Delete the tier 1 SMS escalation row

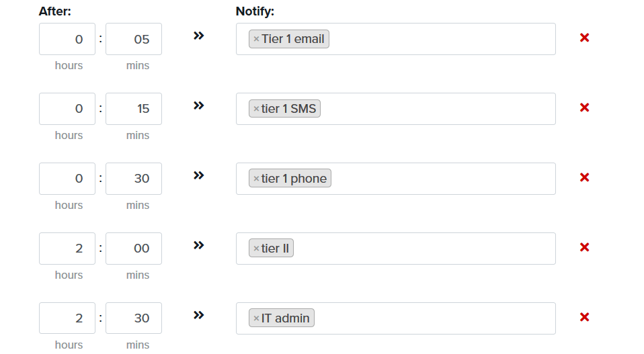[x=584, y=107]
